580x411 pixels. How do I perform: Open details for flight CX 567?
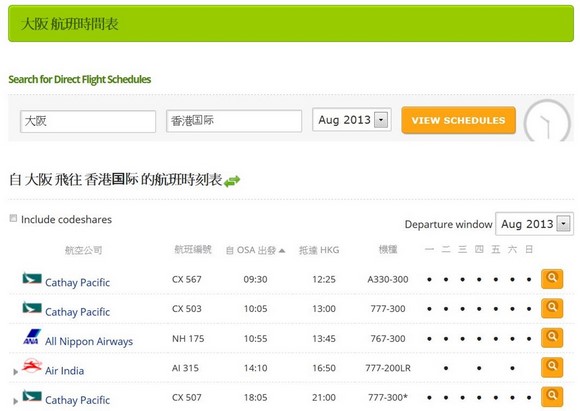[552, 279]
